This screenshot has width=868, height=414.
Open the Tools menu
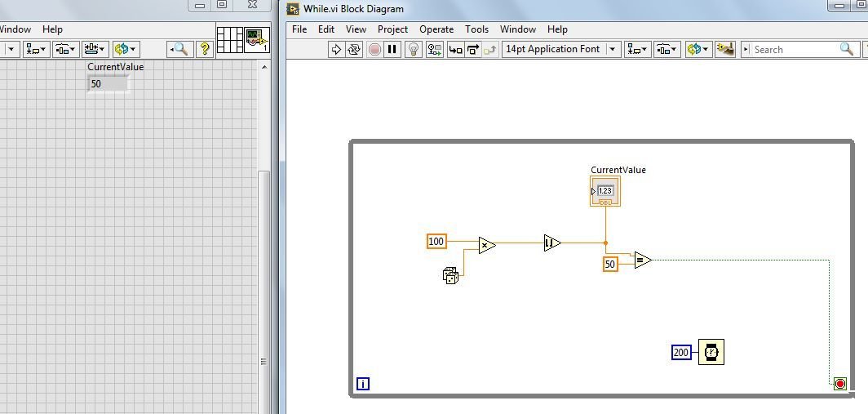click(476, 29)
